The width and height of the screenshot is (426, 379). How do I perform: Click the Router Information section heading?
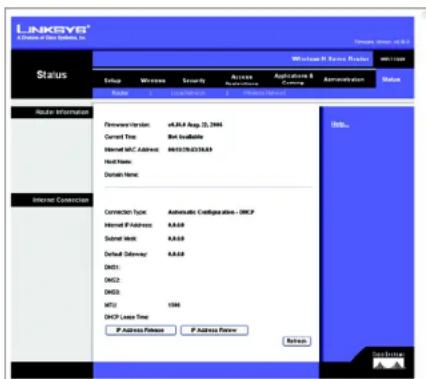(x=62, y=112)
